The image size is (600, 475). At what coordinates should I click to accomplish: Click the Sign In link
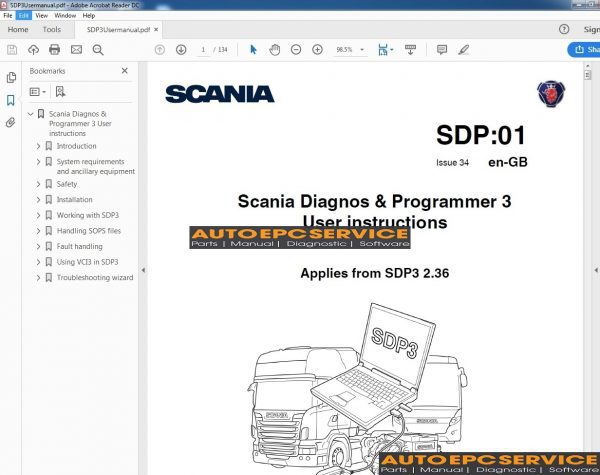(592, 29)
